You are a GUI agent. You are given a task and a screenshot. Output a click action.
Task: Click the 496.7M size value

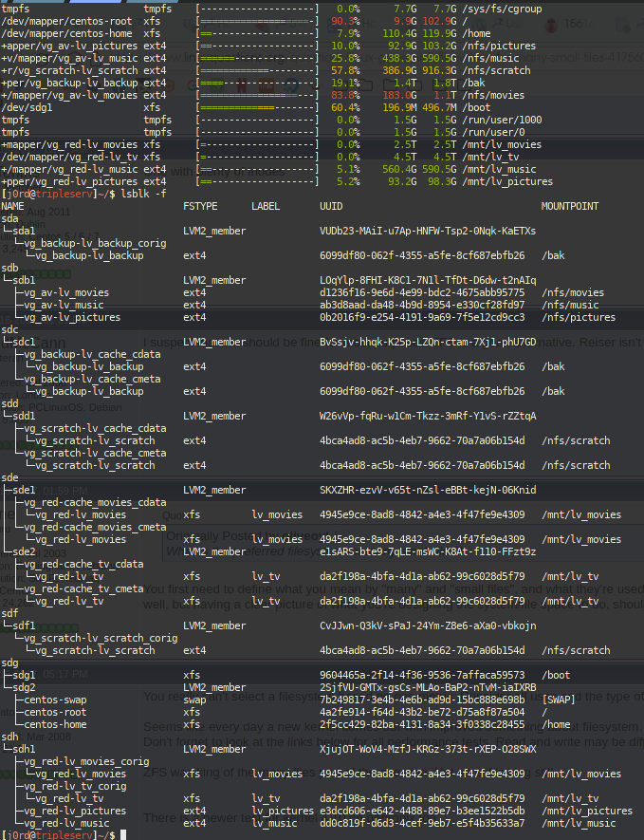(439, 107)
